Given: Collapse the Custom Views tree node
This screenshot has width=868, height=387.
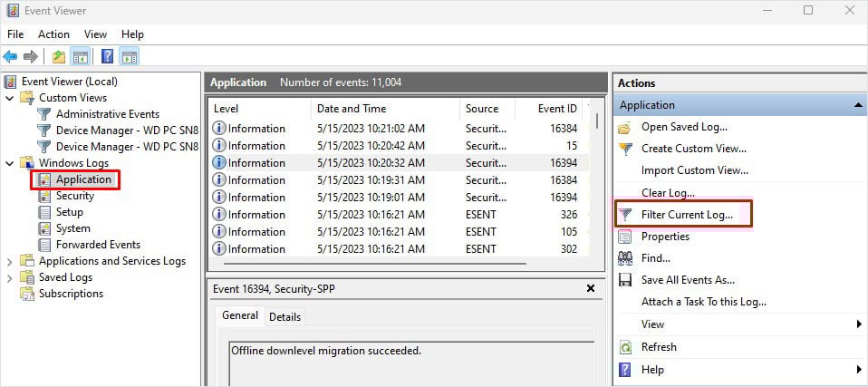Looking at the screenshot, I should (10, 98).
